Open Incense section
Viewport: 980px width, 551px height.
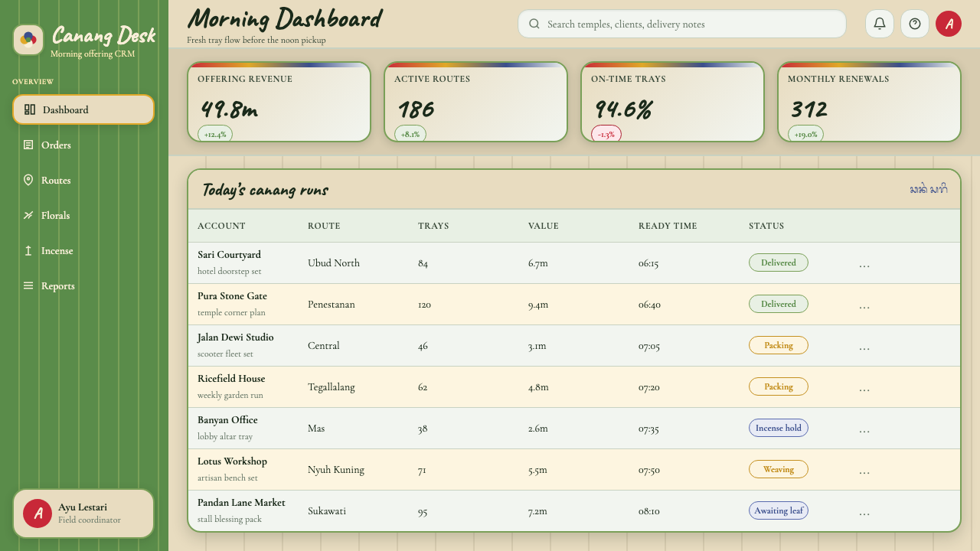coord(83,250)
